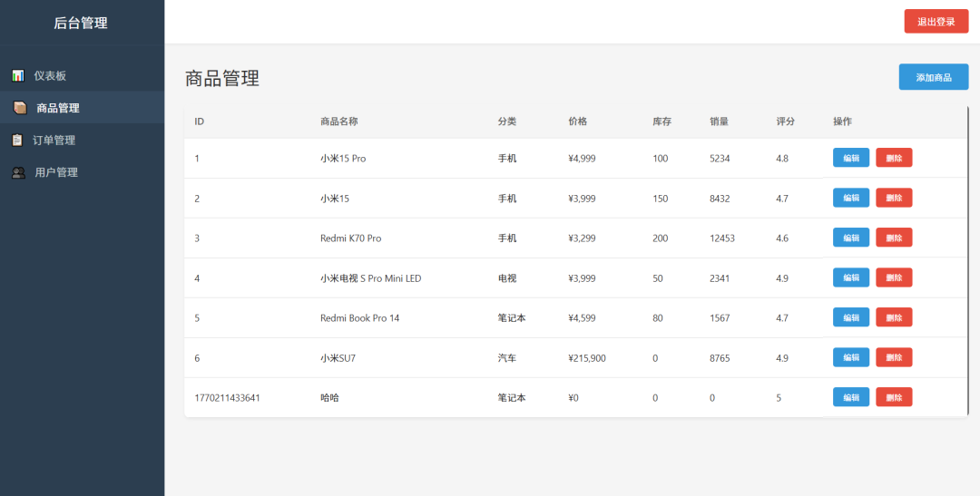This screenshot has width=980, height=496.
Task: Edit the Redmi Book Pro 14 row
Action: pos(850,317)
